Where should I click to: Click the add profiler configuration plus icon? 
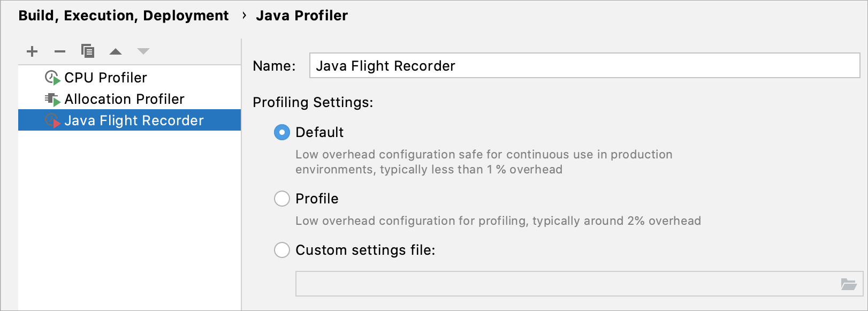32,51
